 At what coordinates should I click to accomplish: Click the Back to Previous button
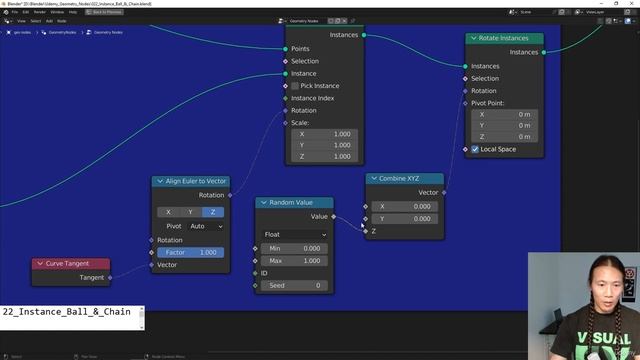[x=104, y=12]
